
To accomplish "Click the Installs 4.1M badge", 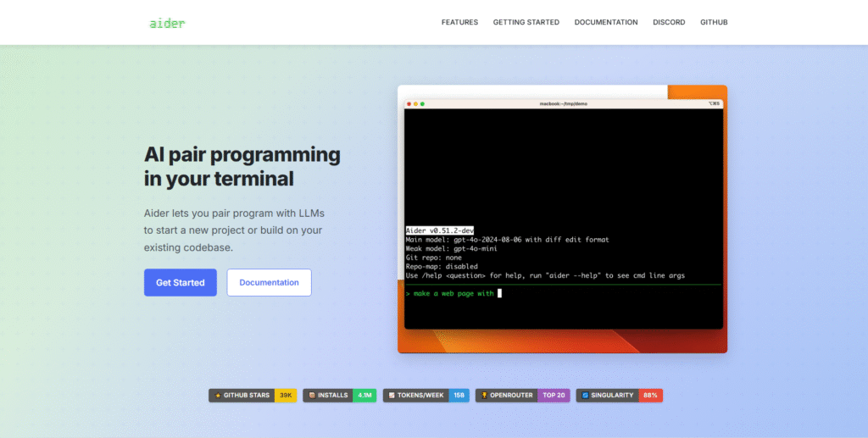I will [x=340, y=396].
